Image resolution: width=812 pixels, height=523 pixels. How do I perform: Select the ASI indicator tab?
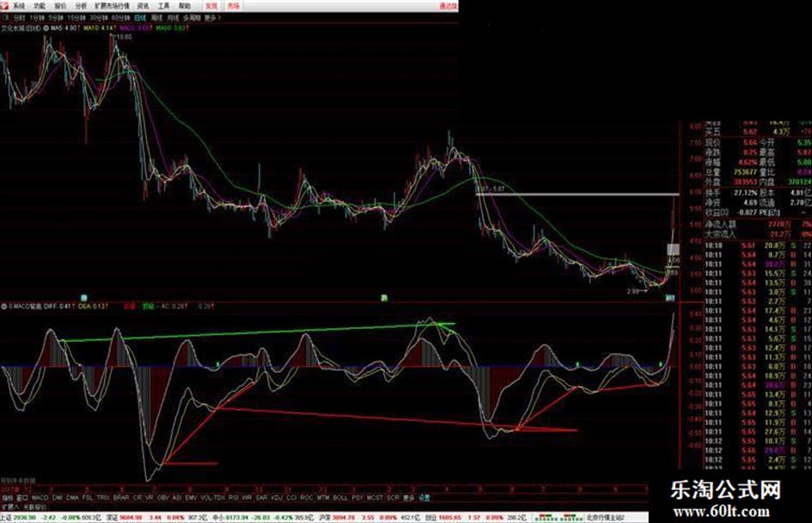[x=177, y=497]
